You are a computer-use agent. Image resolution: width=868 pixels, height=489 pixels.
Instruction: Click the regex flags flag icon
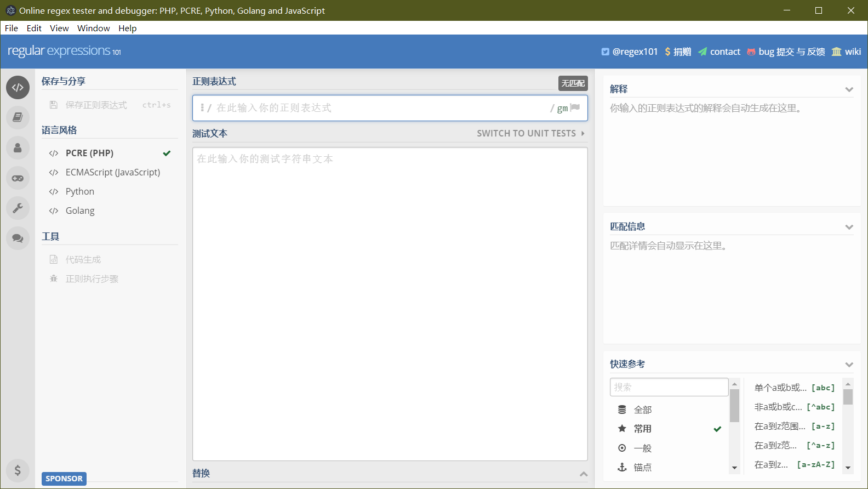pyautogui.click(x=575, y=107)
